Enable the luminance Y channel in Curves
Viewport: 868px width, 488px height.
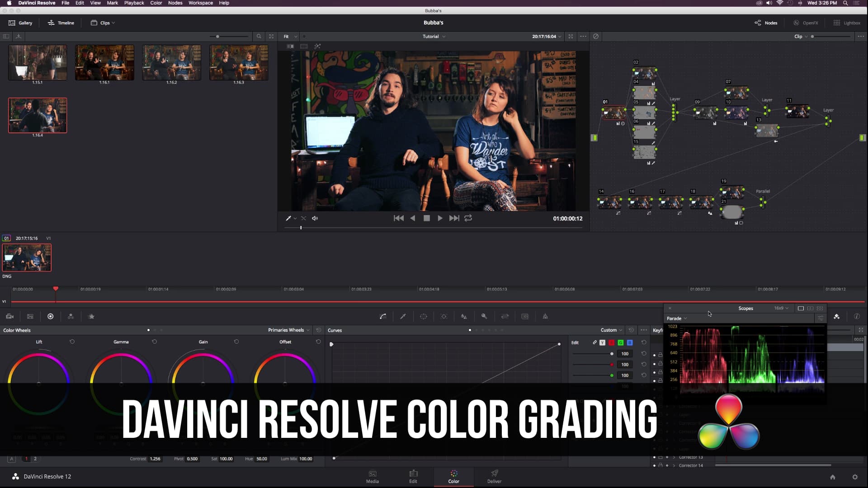602,343
